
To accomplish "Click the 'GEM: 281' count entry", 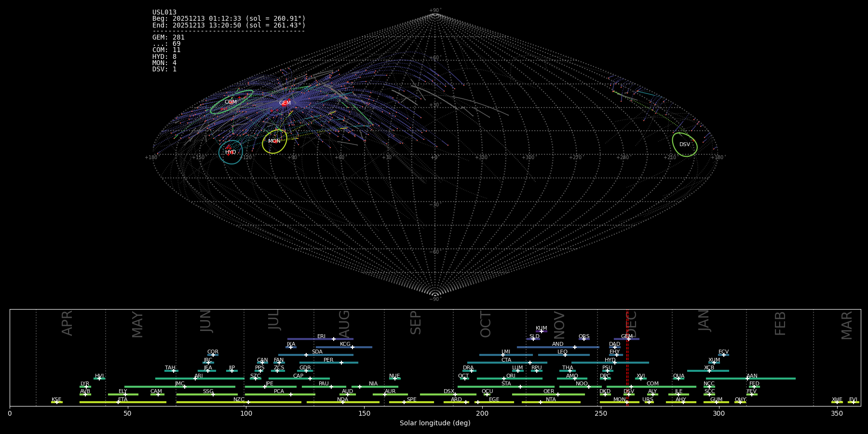I will [168, 38].
